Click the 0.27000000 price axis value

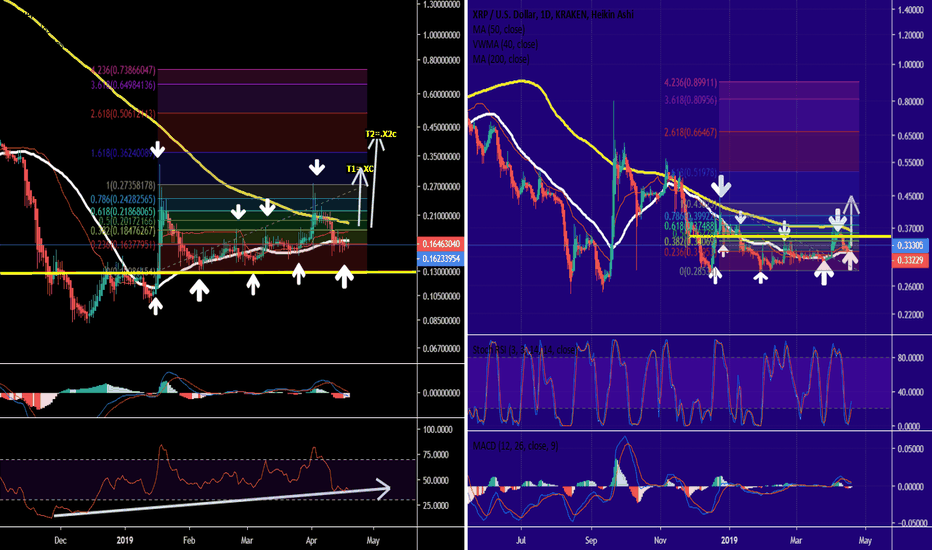(442, 187)
